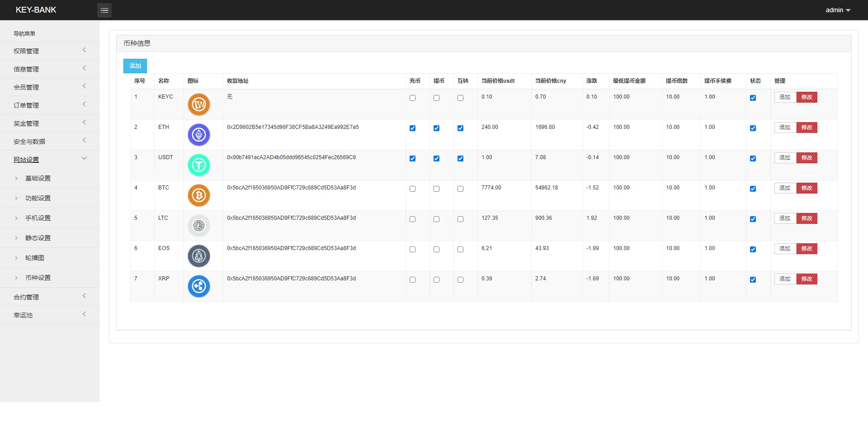The height and width of the screenshot is (421, 868).
Task: Click the 添加 button in LTC row
Action: 785,218
